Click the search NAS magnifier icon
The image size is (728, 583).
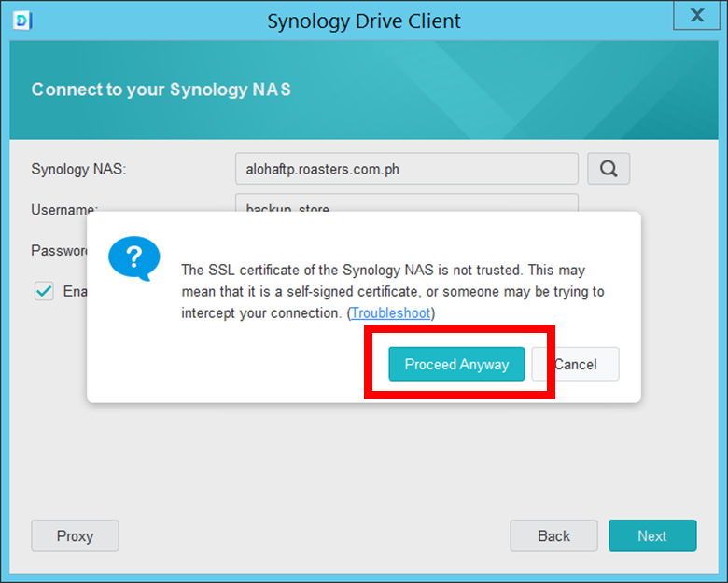609,169
